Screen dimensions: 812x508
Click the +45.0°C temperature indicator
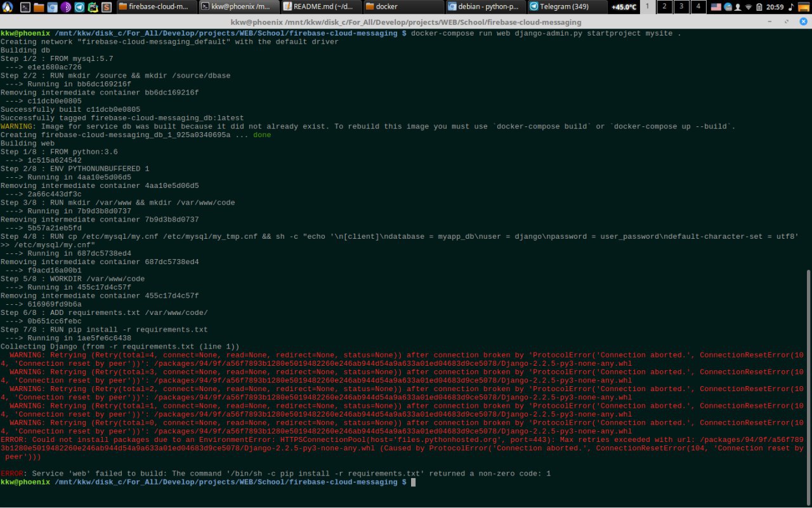624,7
